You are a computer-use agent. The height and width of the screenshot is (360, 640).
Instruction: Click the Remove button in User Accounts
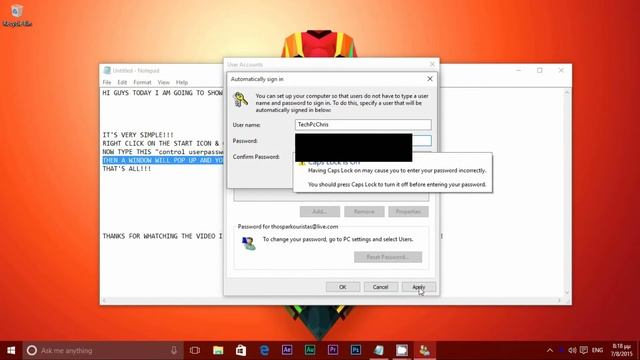pyautogui.click(x=364, y=211)
